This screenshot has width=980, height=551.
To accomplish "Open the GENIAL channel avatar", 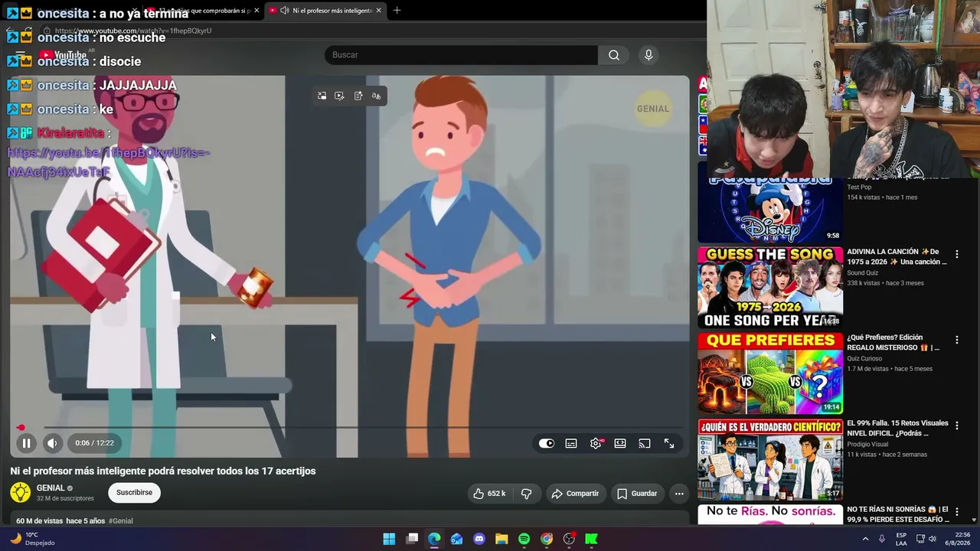I will point(21,493).
